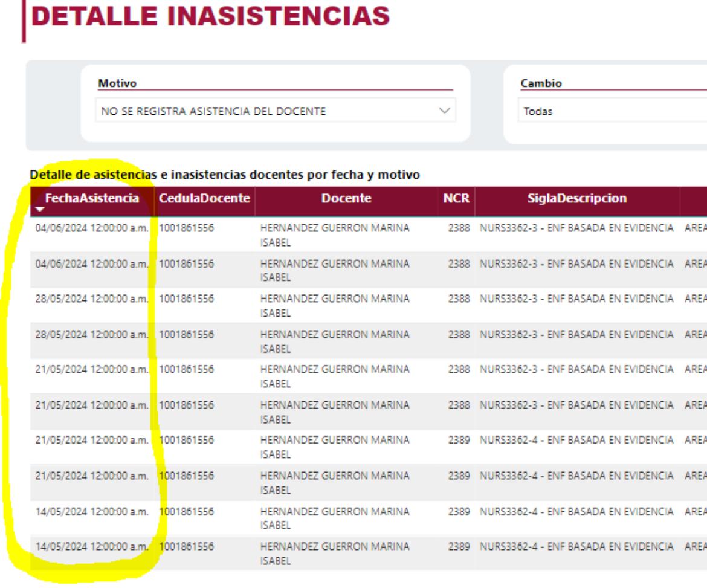Sort table by CedulaDocente column header
This screenshot has width=707, height=588.
click(x=205, y=198)
